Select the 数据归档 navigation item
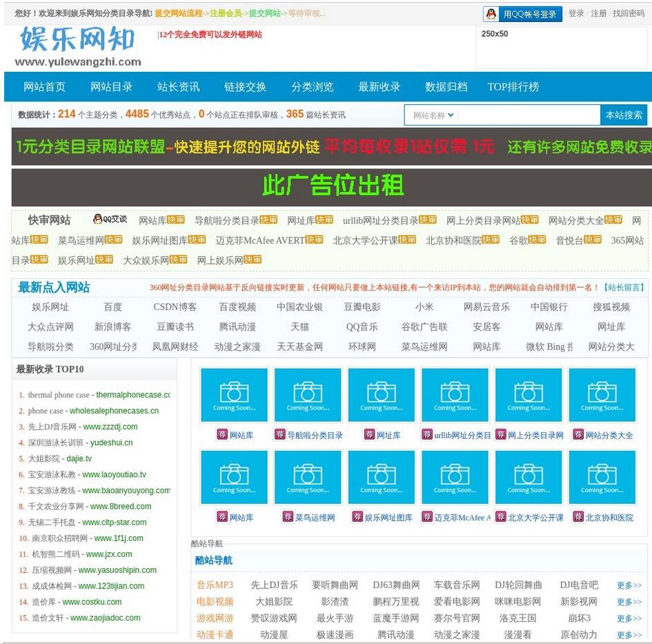The width and height of the screenshot is (652, 644). pyautogui.click(x=446, y=87)
